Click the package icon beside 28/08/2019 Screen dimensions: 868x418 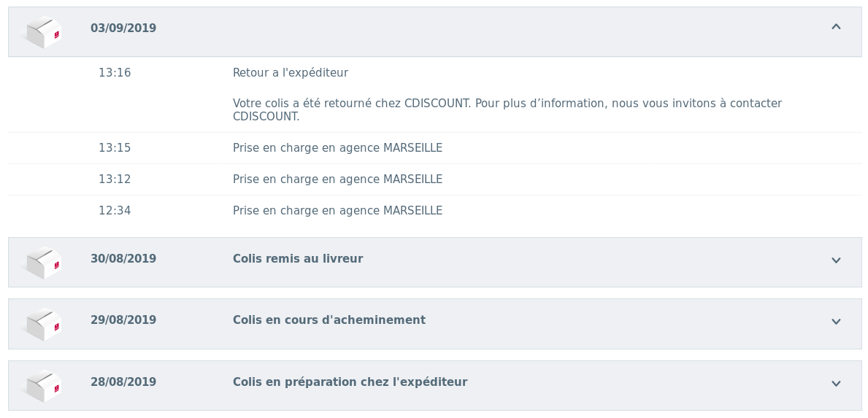point(44,386)
